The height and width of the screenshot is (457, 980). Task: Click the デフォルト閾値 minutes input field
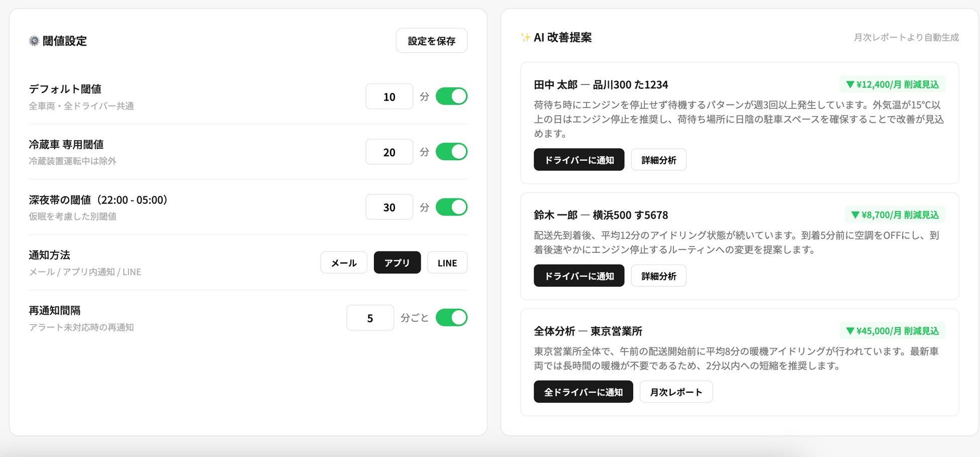pos(389,96)
